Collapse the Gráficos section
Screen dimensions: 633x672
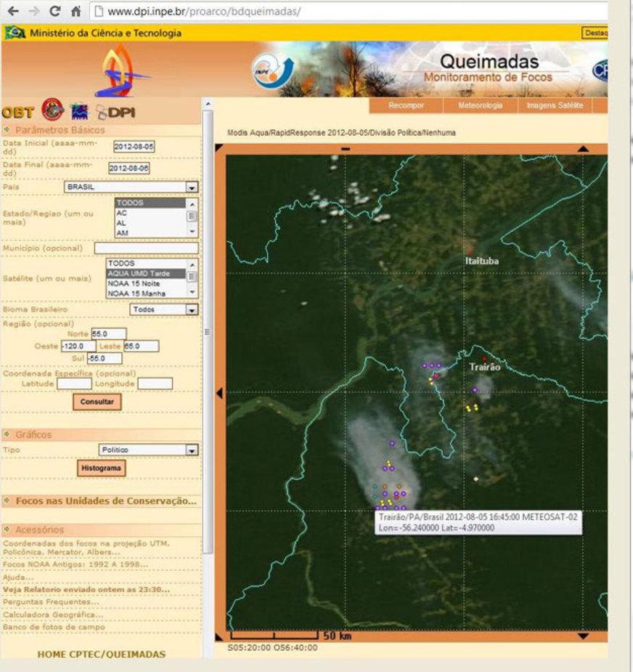coord(7,434)
